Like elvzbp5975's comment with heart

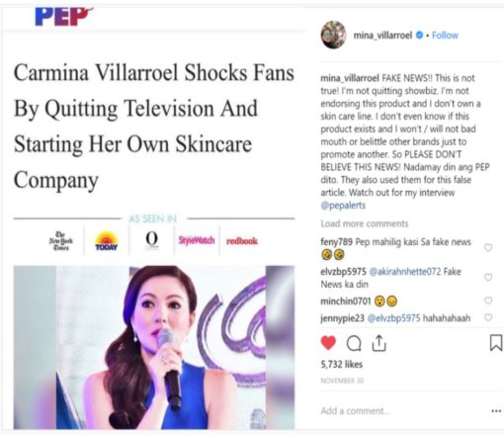[x=488, y=277]
